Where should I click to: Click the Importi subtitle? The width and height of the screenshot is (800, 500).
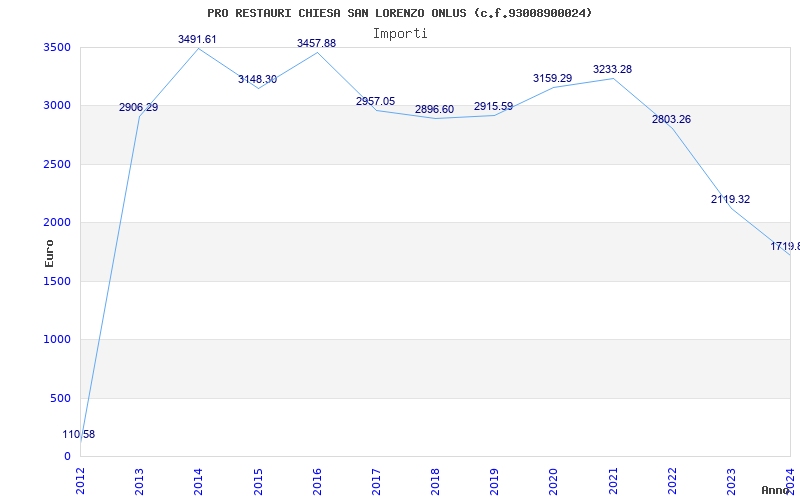point(400,34)
